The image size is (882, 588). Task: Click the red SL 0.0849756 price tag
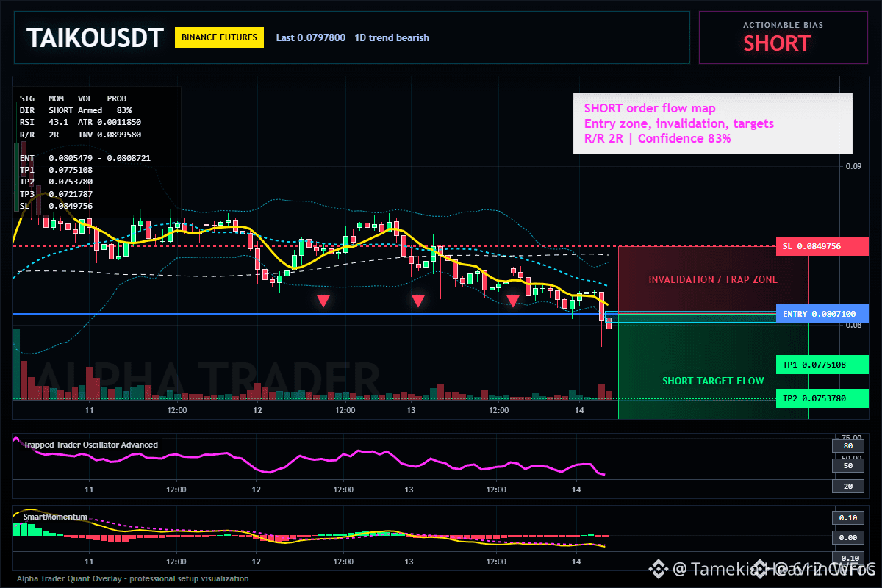(x=822, y=246)
